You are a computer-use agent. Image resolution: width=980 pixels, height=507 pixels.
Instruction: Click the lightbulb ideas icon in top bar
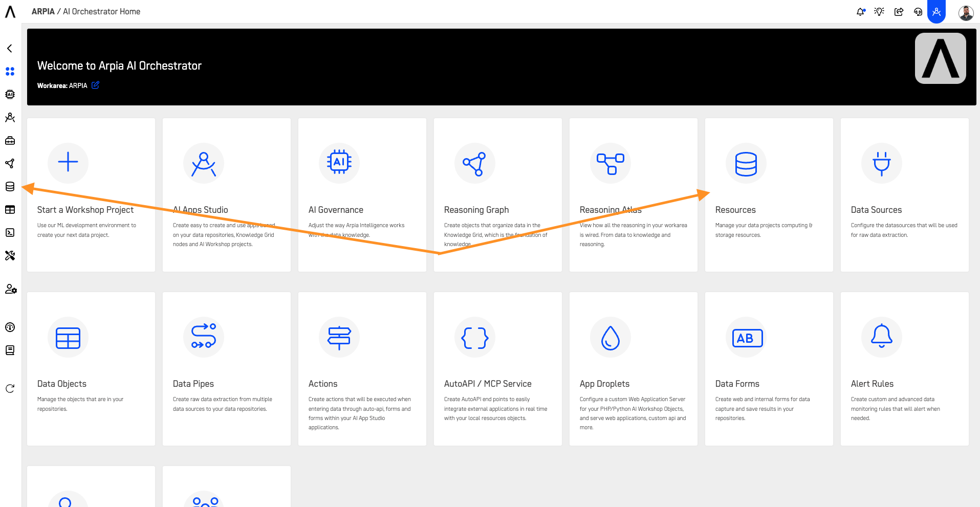pyautogui.click(x=879, y=12)
